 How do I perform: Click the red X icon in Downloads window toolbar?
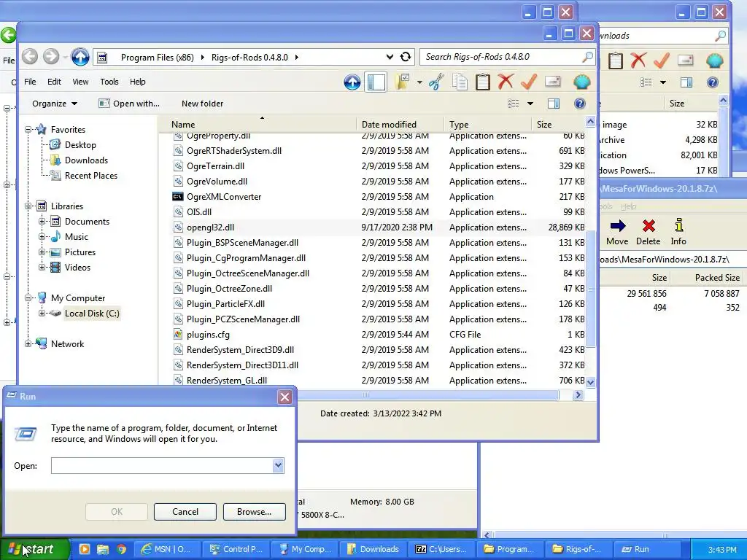pos(638,61)
